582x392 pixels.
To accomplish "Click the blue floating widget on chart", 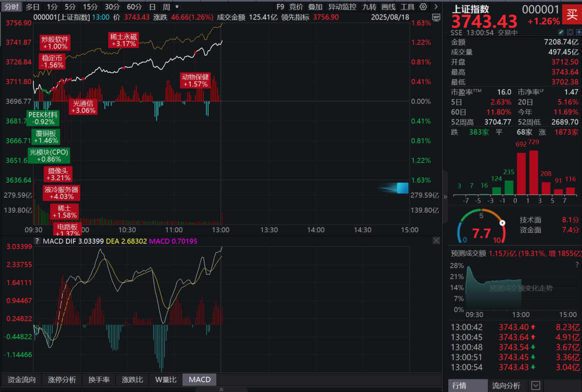I will coord(402,188).
